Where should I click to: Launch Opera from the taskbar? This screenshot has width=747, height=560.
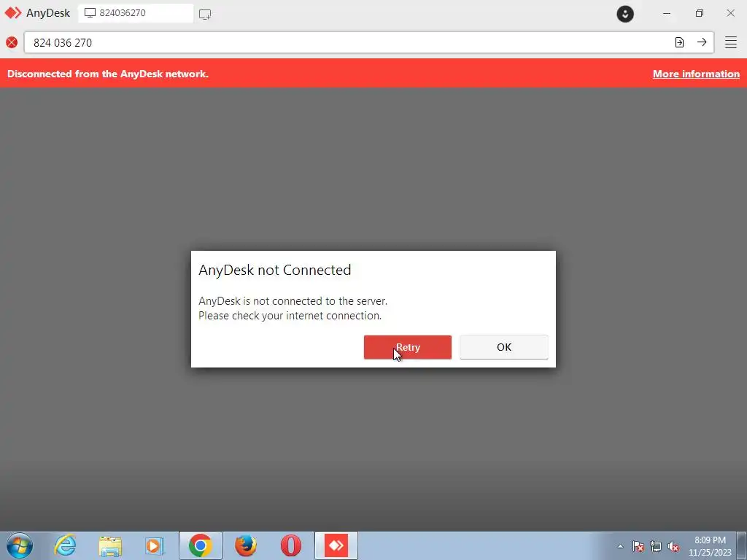click(291, 545)
